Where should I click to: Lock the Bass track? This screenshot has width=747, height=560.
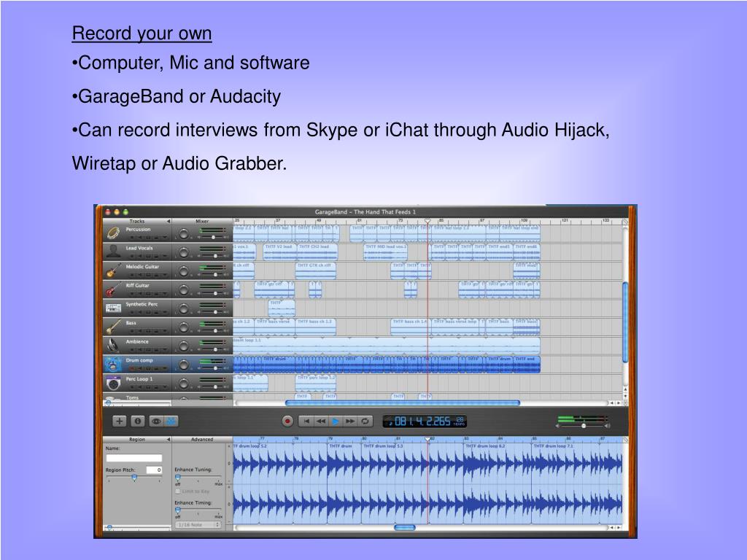[157, 331]
